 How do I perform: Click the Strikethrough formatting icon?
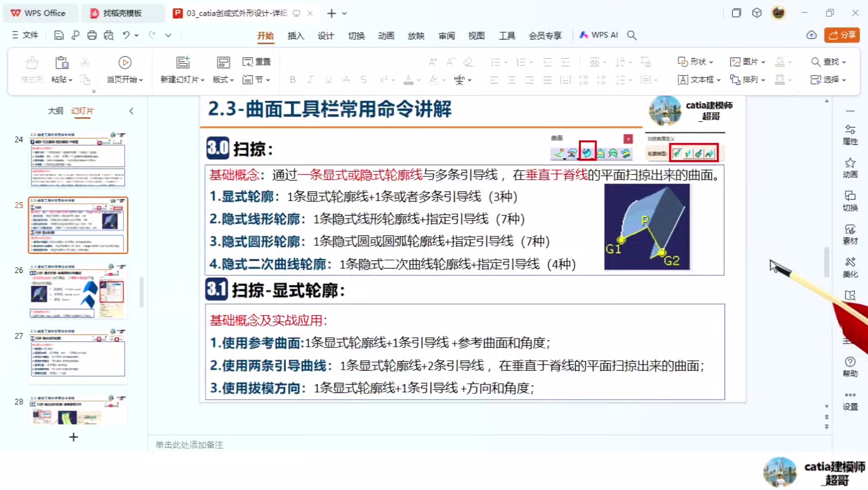(363, 79)
